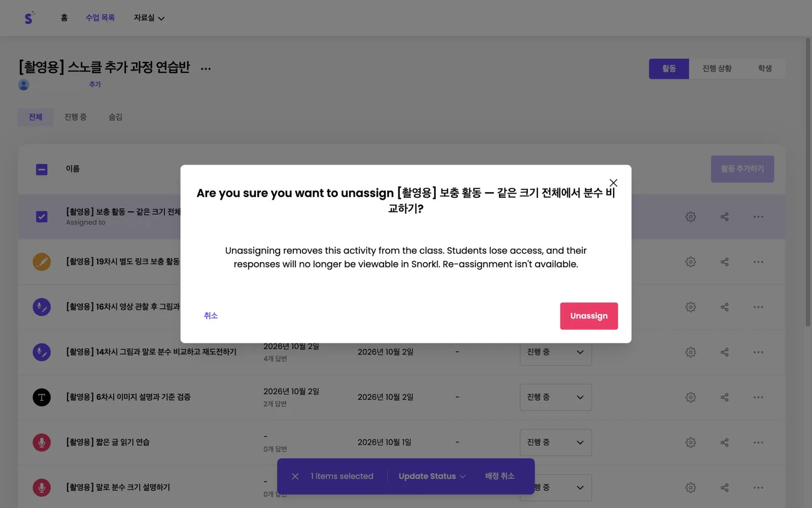Open 홈 in top navigation

tap(64, 18)
